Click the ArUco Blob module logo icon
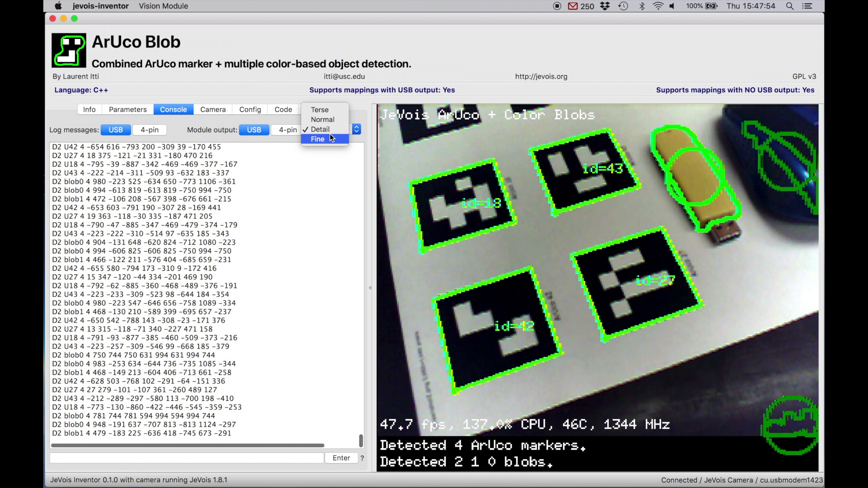868x488 pixels. (69, 50)
